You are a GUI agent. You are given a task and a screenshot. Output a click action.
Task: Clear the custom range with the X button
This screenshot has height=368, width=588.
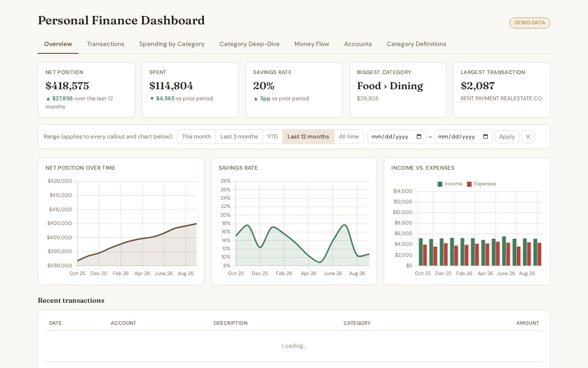tap(528, 137)
